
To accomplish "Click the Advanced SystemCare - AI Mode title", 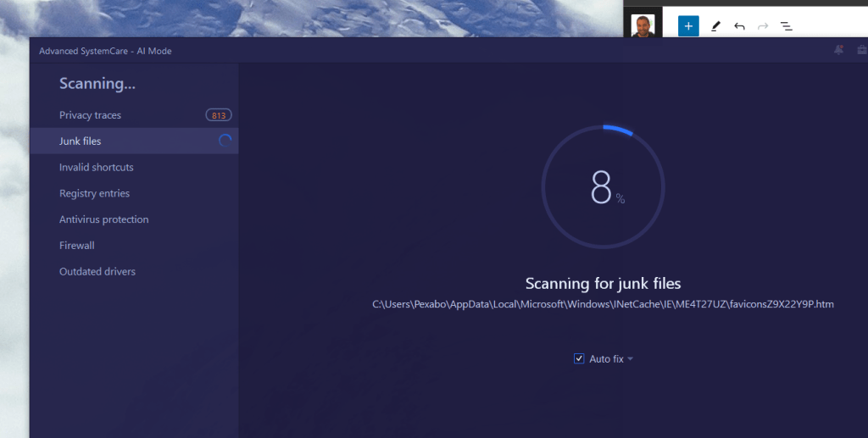I will (x=105, y=51).
